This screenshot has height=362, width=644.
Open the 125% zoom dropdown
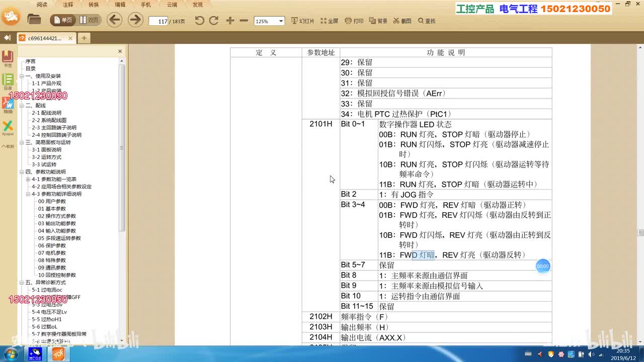point(281,21)
